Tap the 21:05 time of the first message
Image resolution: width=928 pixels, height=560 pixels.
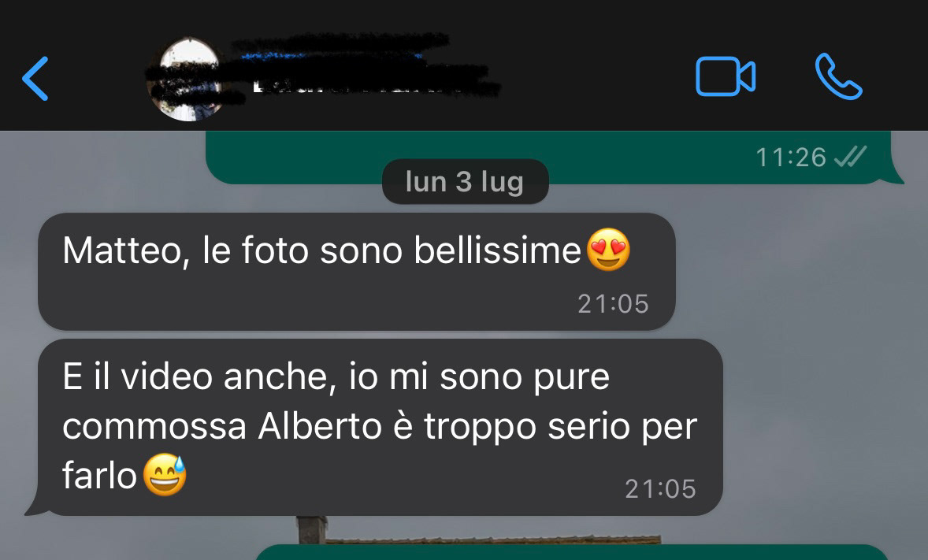[x=613, y=304]
